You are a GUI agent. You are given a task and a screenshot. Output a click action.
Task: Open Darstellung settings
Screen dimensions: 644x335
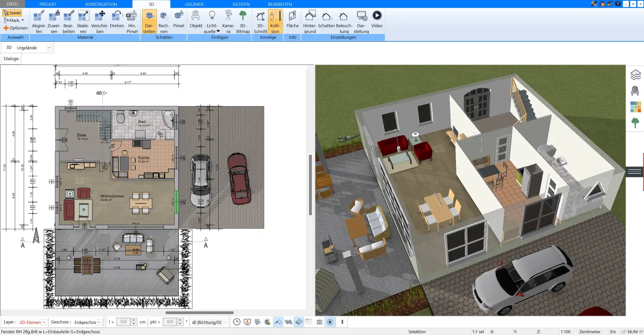(361, 22)
